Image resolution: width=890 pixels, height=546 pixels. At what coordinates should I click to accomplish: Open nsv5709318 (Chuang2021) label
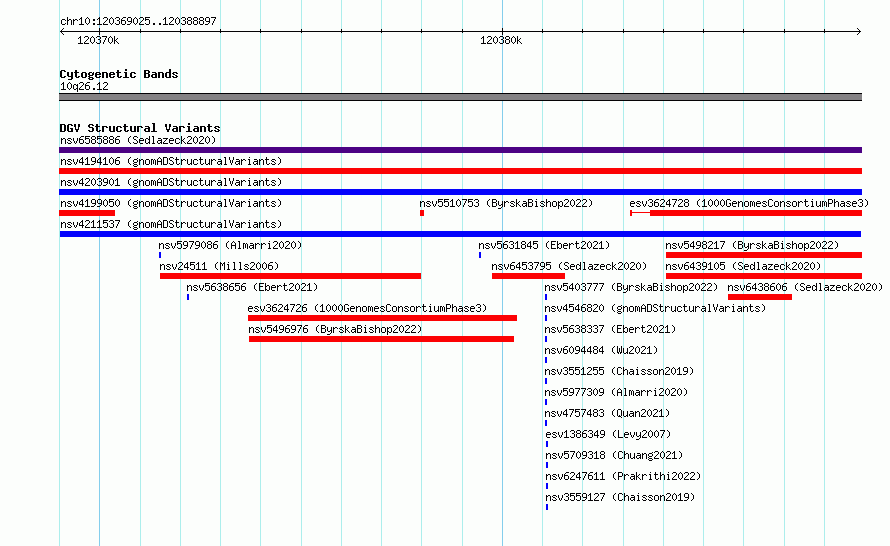[614, 455]
